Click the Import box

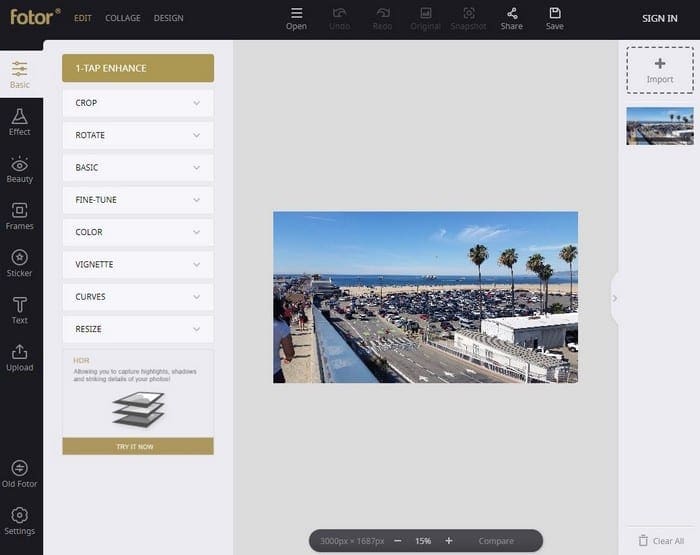[660, 70]
